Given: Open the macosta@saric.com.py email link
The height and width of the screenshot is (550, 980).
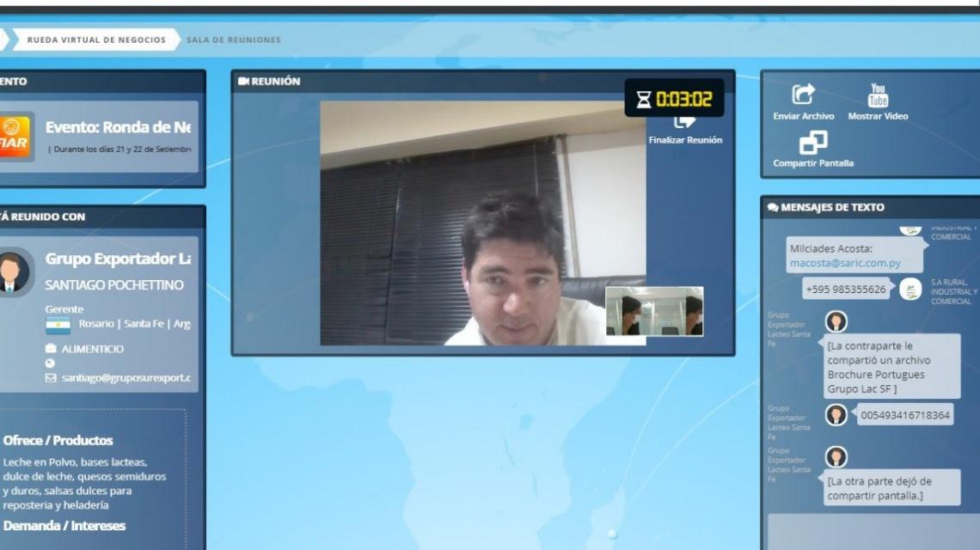Looking at the screenshot, I should 845,263.
